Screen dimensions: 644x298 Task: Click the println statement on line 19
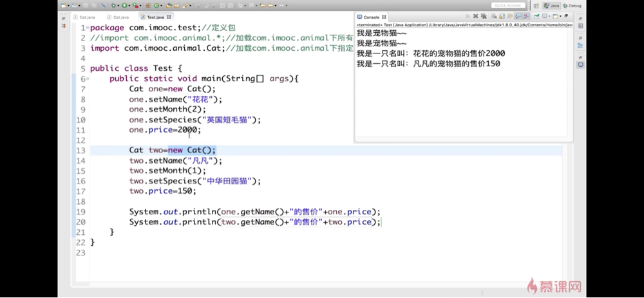254,212
